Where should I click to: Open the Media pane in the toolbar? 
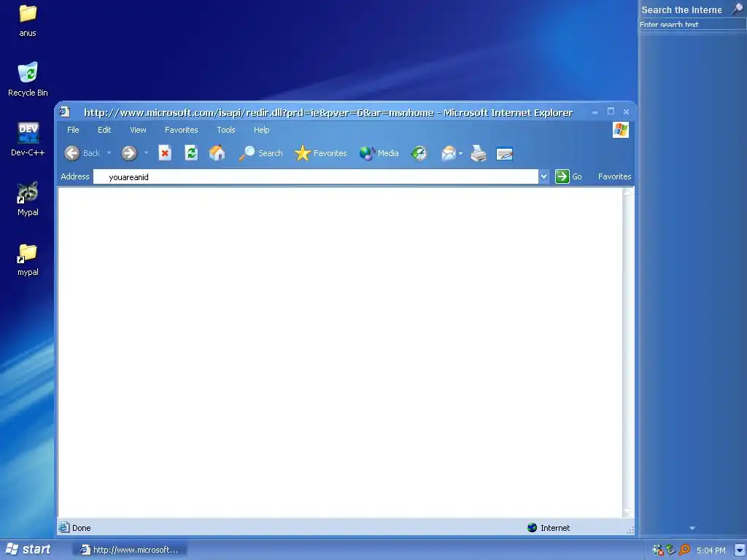pos(379,153)
